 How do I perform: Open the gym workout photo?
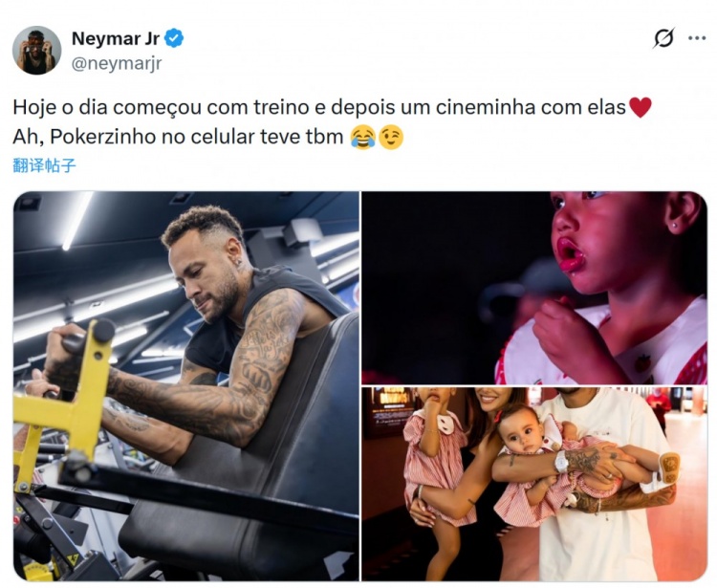[x=186, y=386]
